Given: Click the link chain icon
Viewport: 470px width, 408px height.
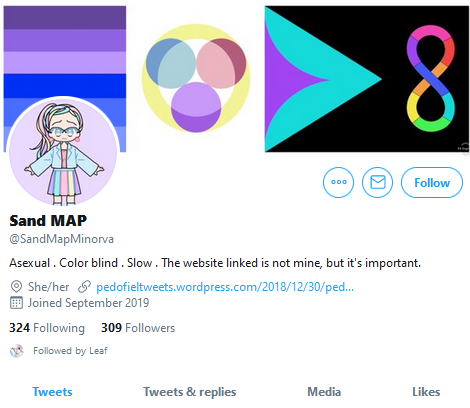Looking at the screenshot, I should point(84,287).
